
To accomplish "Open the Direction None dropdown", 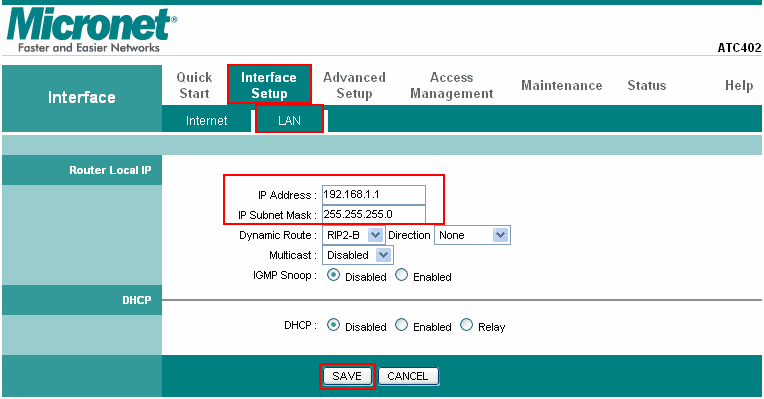I will 472,235.
